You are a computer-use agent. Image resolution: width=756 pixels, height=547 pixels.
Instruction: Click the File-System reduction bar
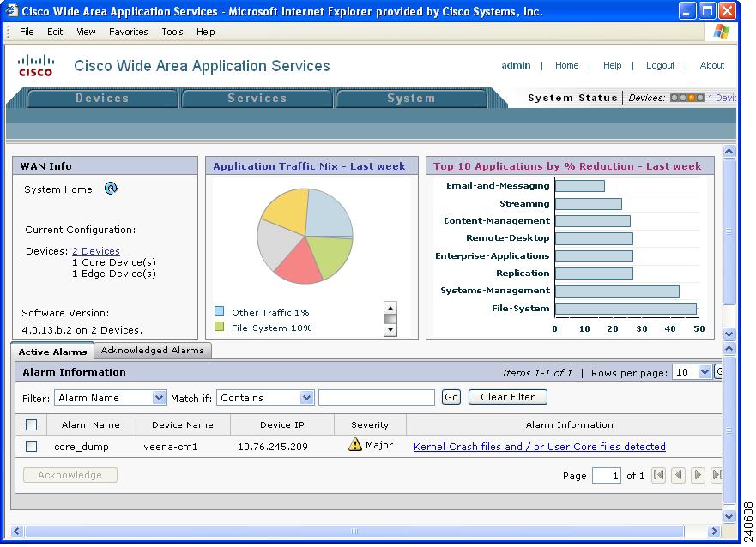click(626, 308)
